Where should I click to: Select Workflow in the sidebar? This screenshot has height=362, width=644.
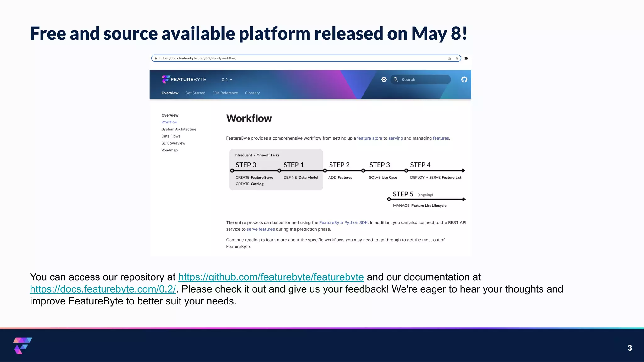(169, 122)
